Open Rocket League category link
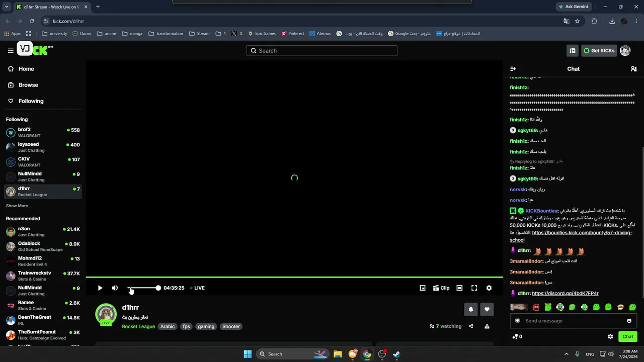This screenshot has width=644, height=362. (138, 326)
